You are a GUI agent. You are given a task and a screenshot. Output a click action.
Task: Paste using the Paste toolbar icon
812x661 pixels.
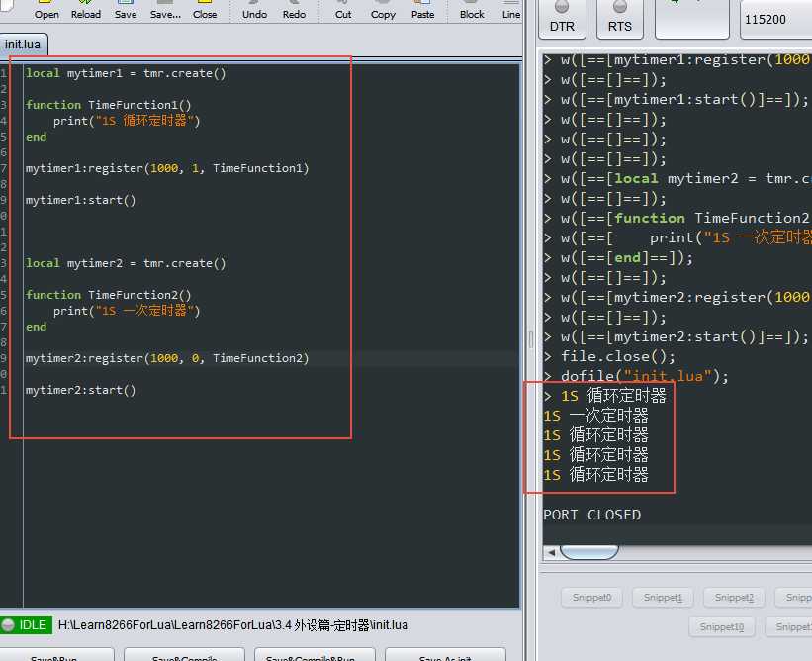422,10
